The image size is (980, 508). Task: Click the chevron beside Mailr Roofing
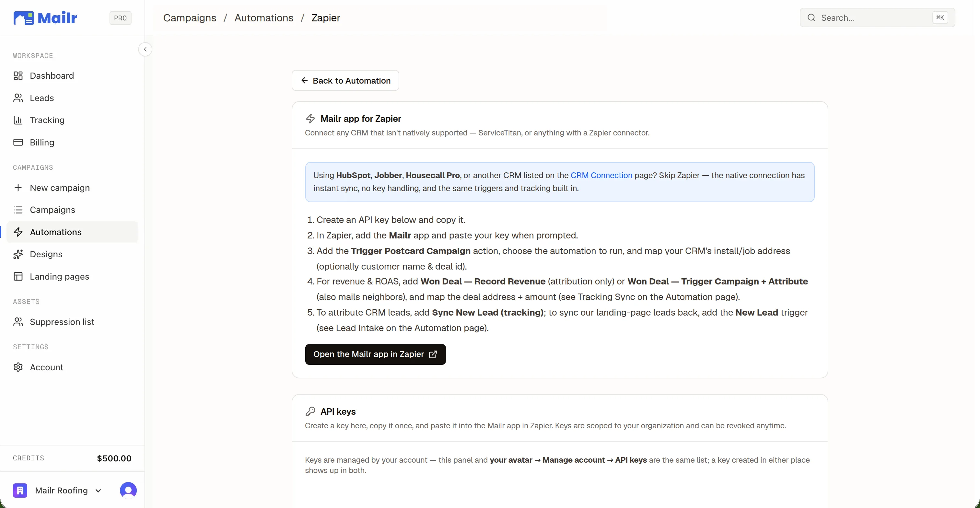click(x=98, y=491)
